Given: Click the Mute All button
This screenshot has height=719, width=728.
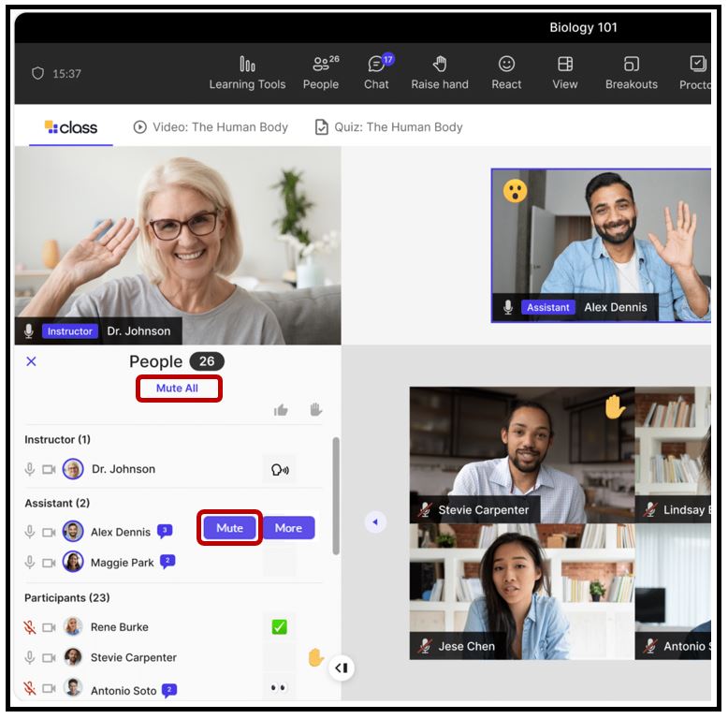Looking at the screenshot, I should pyautogui.click(x=177, y=388).
